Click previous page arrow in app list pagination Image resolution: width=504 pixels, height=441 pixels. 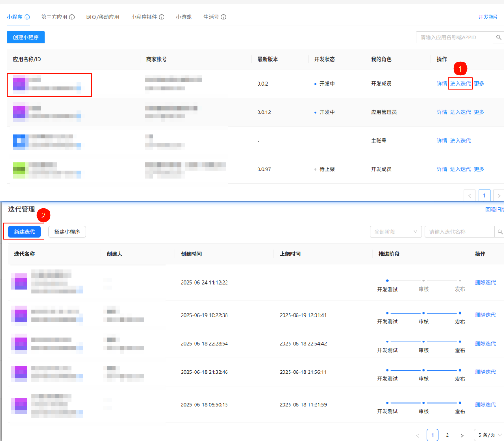470,196
